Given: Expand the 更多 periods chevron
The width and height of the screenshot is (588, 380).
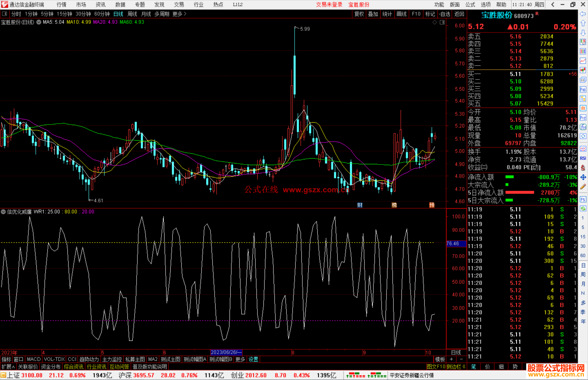Looking at the screenshot, I should click(x=185, y=14).
